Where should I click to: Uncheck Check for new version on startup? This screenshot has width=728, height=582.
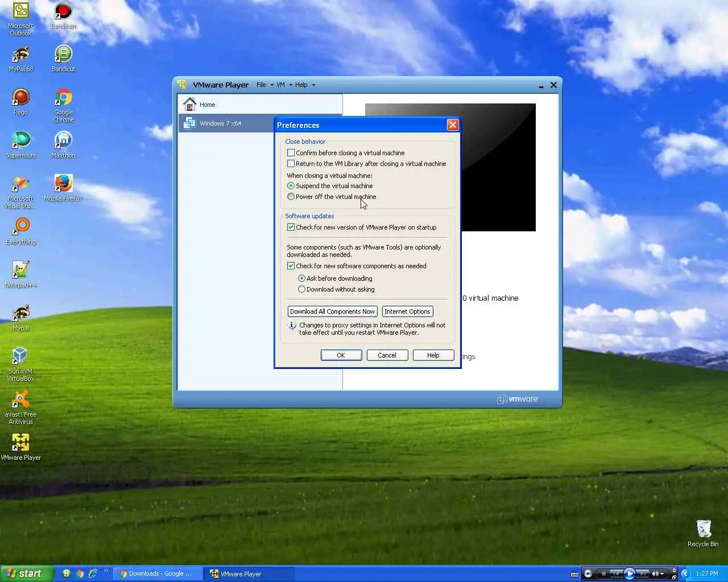pyautogui.click(x=291, y=227)
